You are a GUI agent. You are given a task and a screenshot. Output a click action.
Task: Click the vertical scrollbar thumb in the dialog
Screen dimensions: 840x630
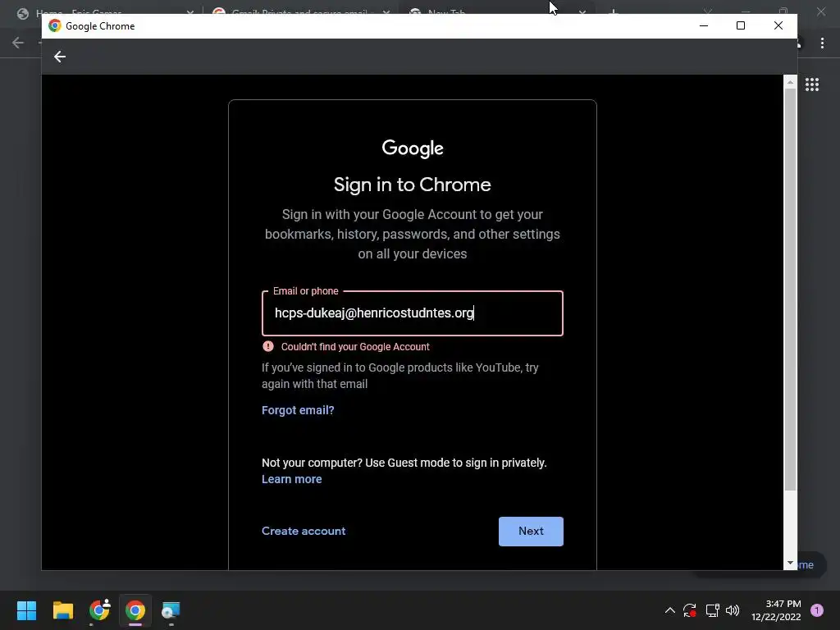point(790,290)
